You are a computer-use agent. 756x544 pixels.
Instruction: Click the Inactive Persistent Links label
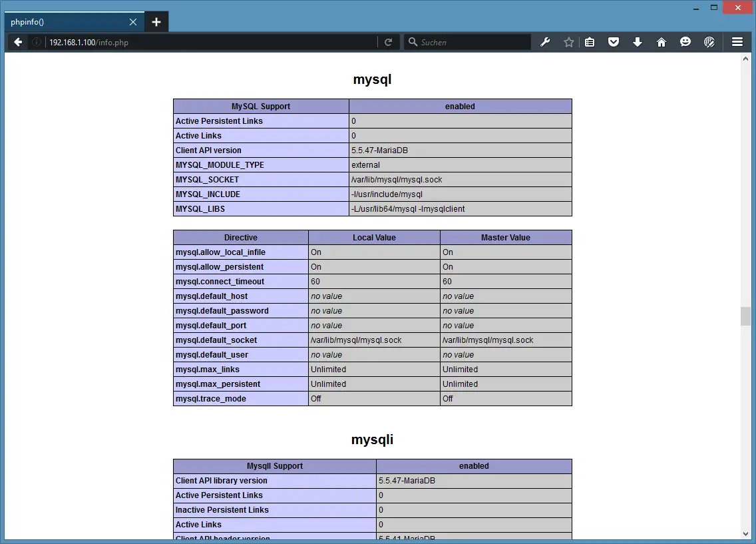click(x=222, y=510)
